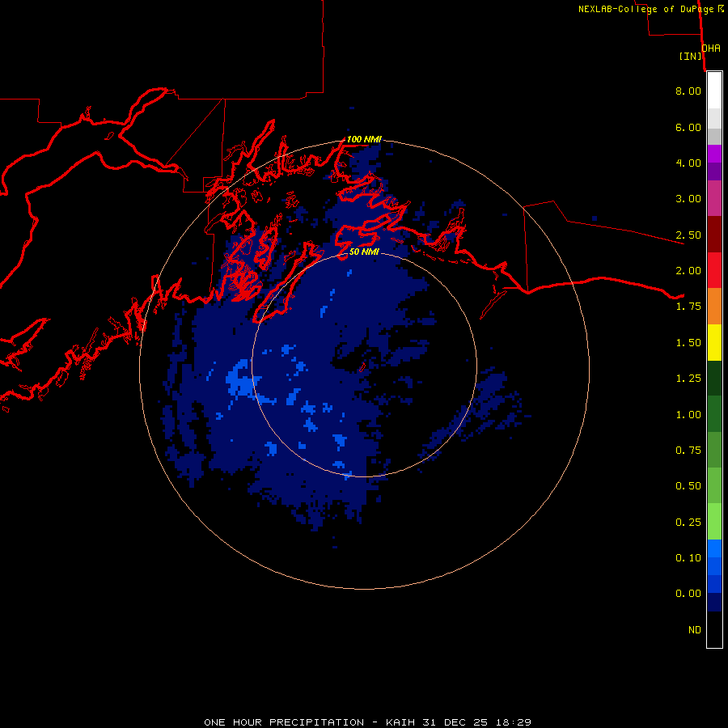Select the 1.75 legend value
This screenshot has height=728, width=728.
tap(688, 307)
